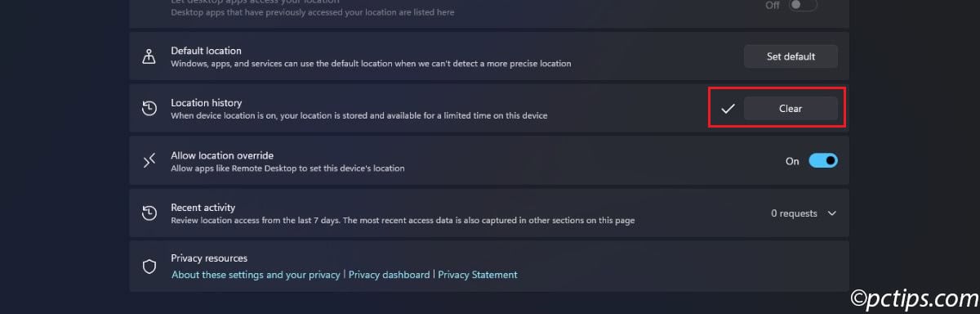Image resolution: width=980 pixels, height=314 pixels.
Task: Click the Recent activity row title
Action: coord(203,208)
